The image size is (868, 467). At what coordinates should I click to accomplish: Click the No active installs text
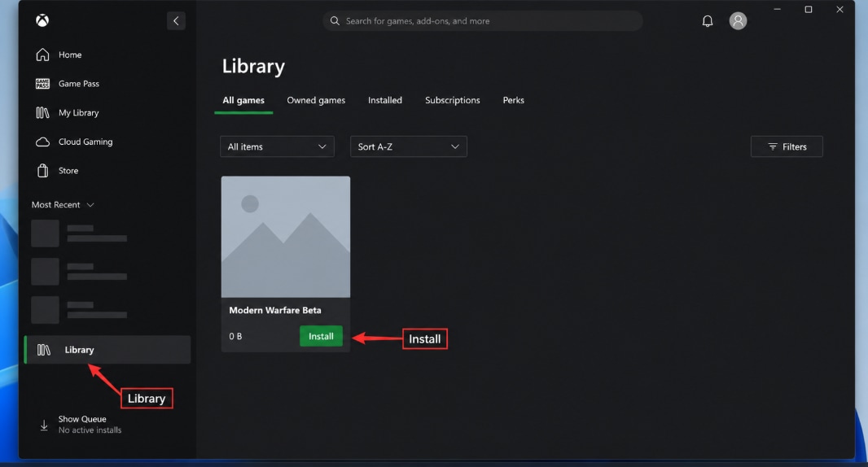[x=90, y=430]
